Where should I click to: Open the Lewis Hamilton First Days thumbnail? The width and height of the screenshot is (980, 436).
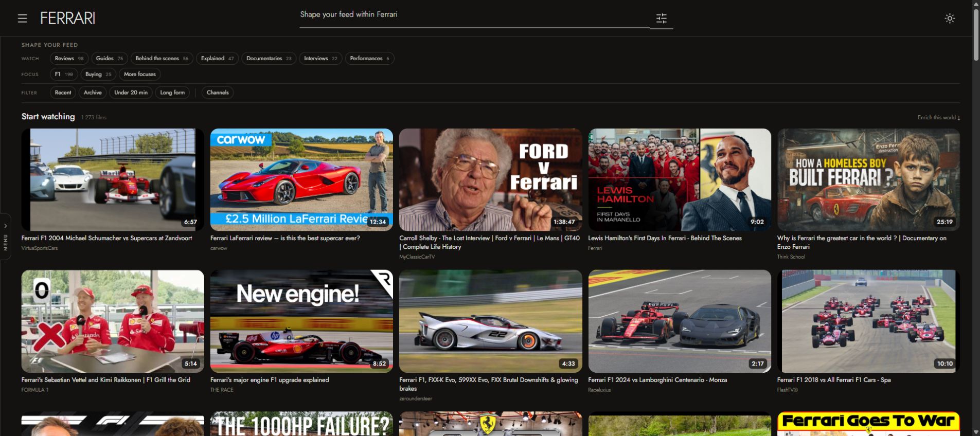(680, 180)
